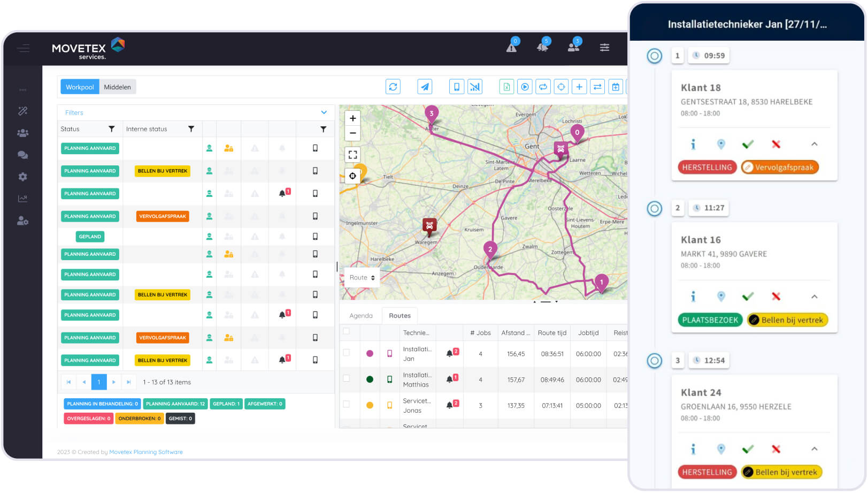
Task: Click the paper plane send button
Action: 425,87
